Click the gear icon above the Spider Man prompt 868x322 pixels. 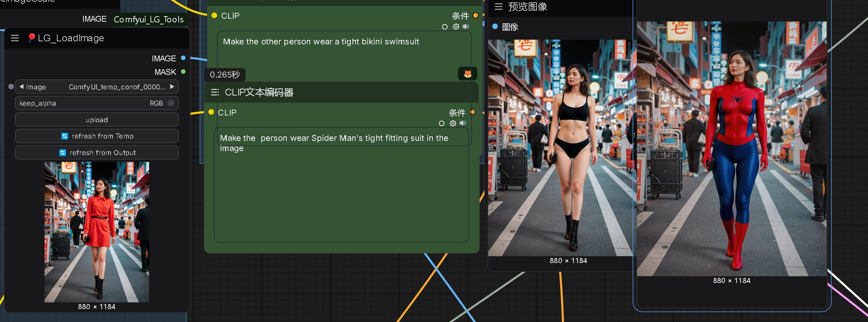453,124
